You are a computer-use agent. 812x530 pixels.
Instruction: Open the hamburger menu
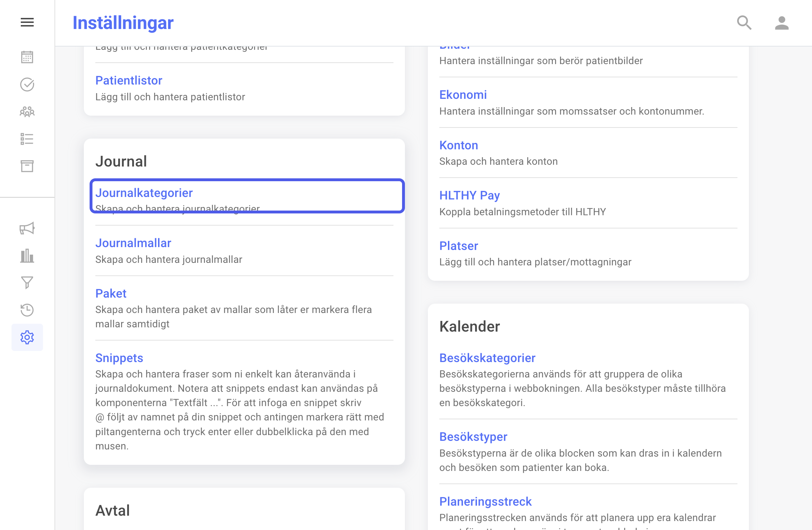27,22
